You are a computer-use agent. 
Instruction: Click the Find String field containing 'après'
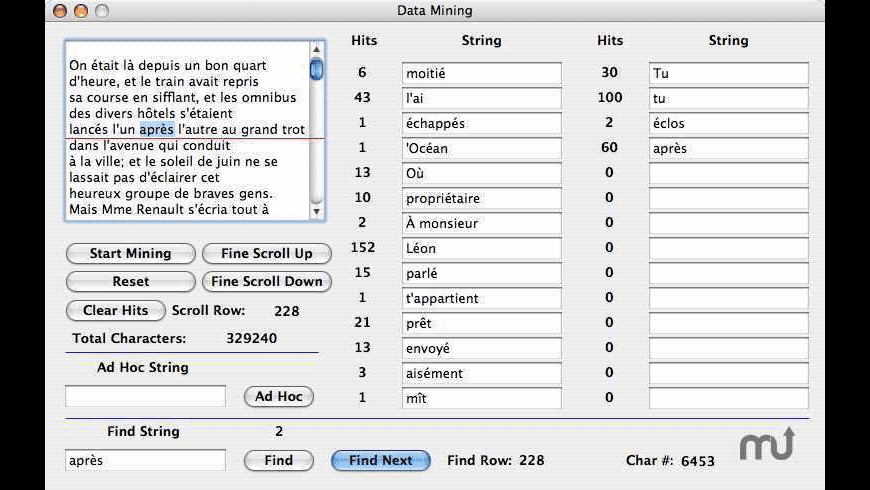click(145, 461)
